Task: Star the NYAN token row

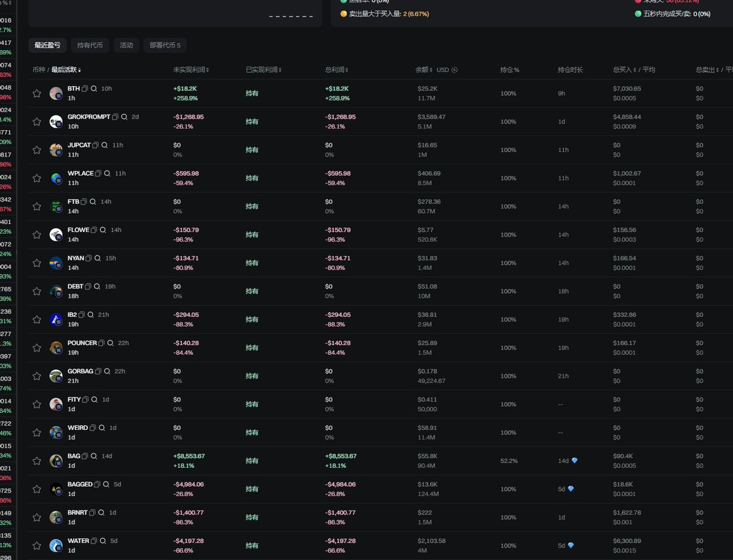Action: [x=37, y=263]
